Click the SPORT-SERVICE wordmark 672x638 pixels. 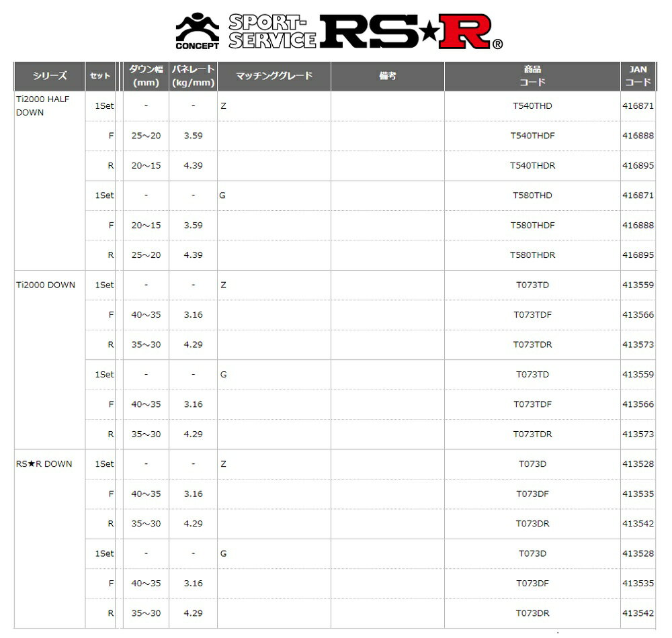click(272, 32)
